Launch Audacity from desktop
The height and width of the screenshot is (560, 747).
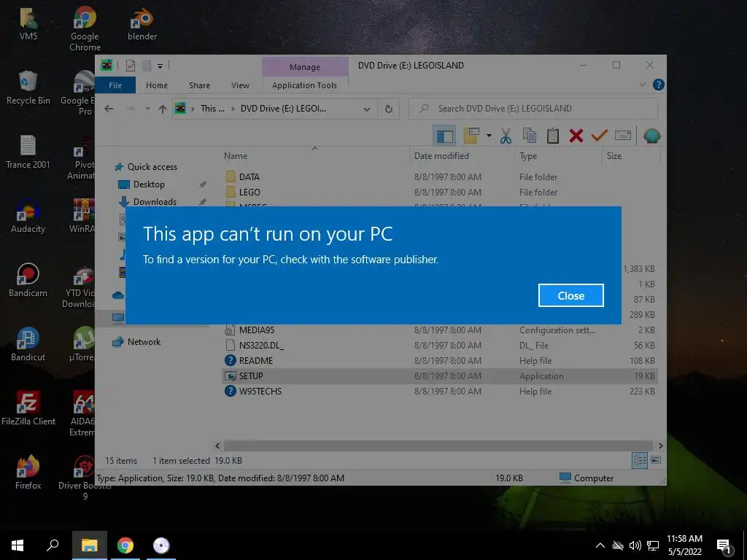click(x=28, y=217)
